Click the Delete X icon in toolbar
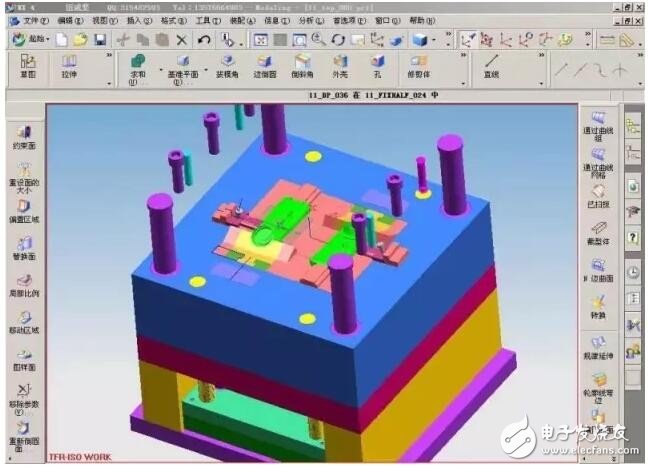 [180, 40]
